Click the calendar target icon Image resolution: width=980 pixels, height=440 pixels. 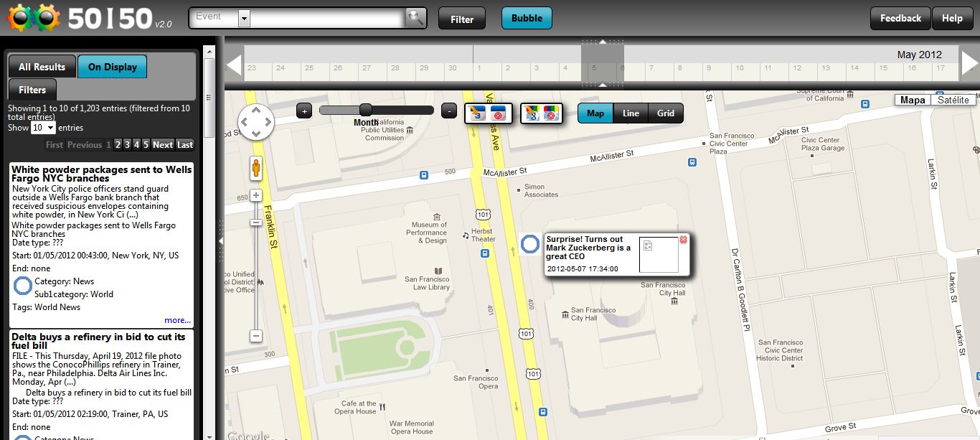point(499,113)
